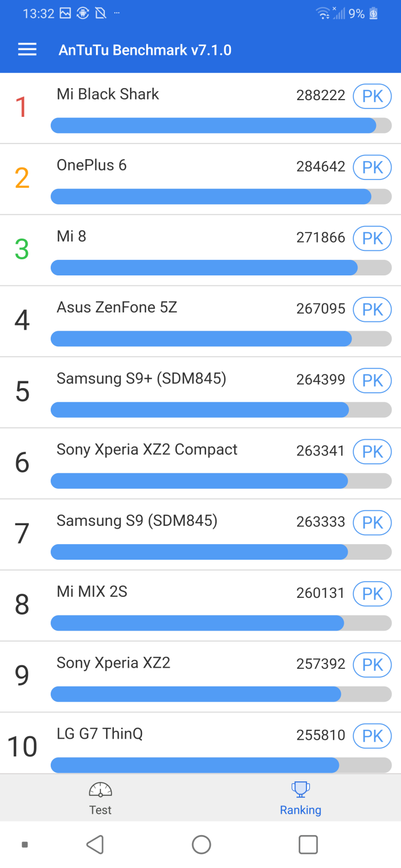Compare Mi 8 using PK button
The image size is (401, 868).
(x=372, y=238)
